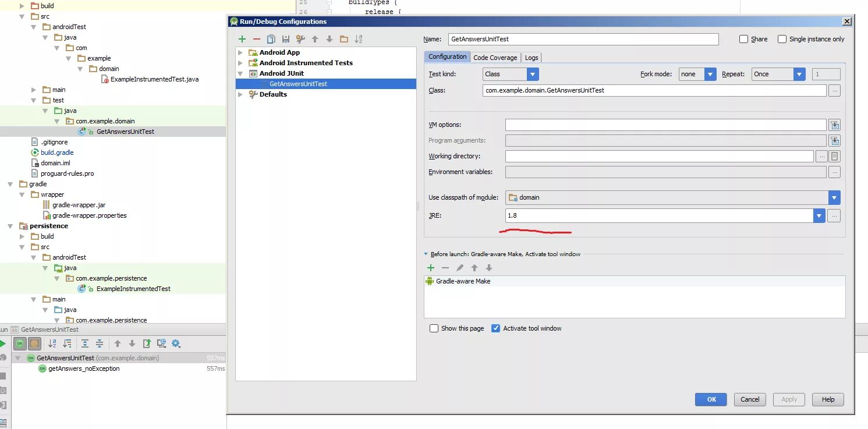
Task: Expand the VM options field editor
Action: coord(835,125)
